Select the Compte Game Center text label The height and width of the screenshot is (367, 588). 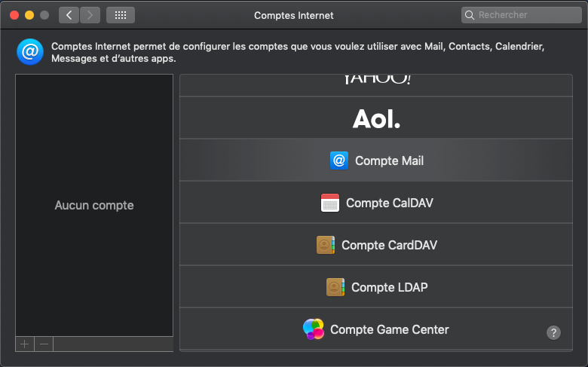tap(389, 329)
